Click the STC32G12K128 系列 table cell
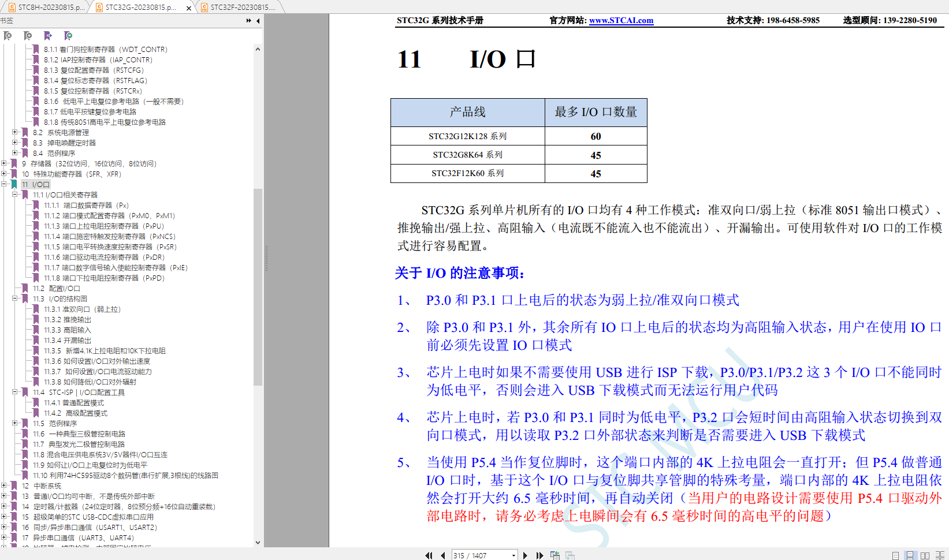Viewport: 949px width, 560px height. point(468,136)
